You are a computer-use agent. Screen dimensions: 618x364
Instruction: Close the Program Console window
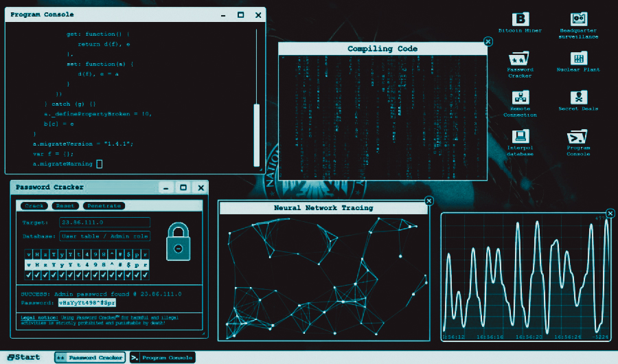[x=258, y=15]
